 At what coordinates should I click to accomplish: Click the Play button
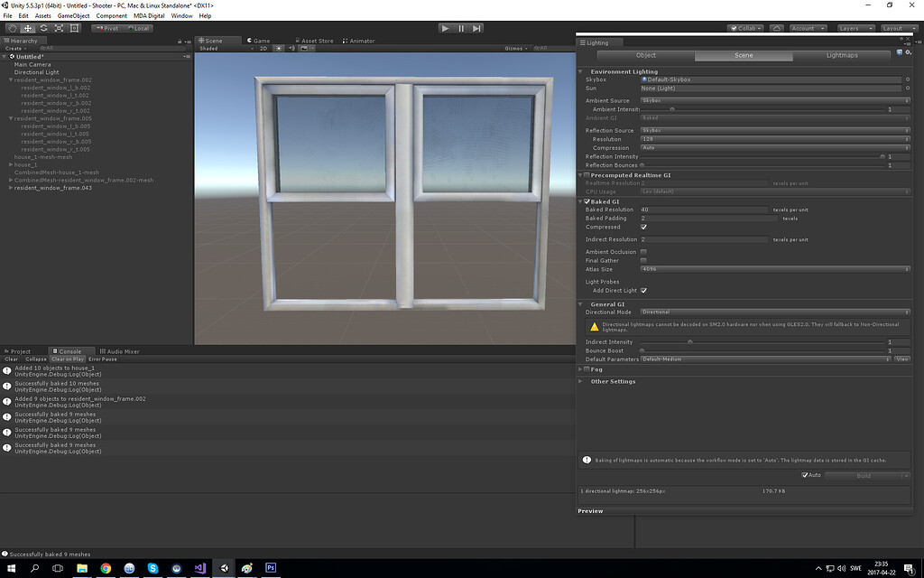coord(445,28)
